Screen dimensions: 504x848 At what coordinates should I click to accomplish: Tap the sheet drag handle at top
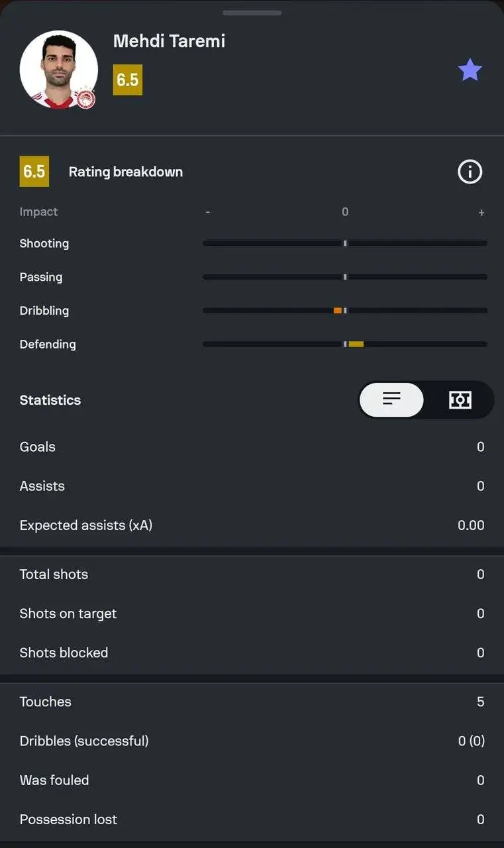[x=252, y=13]
